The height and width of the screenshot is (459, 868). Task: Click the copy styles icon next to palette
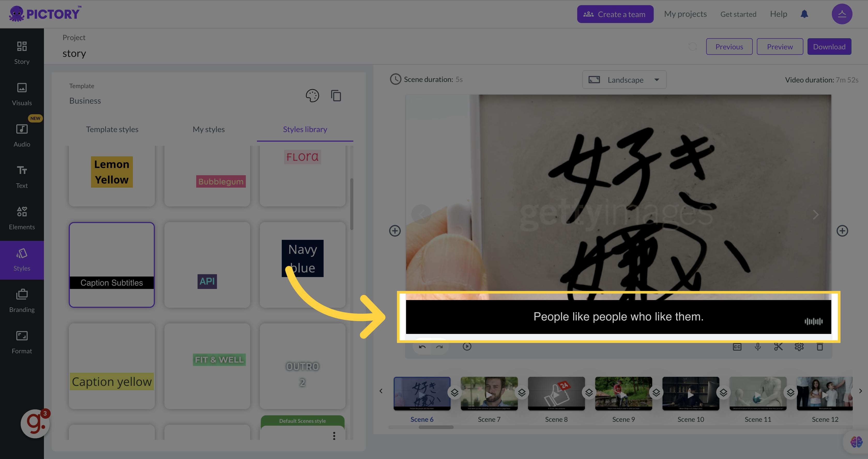click(336, 96)
